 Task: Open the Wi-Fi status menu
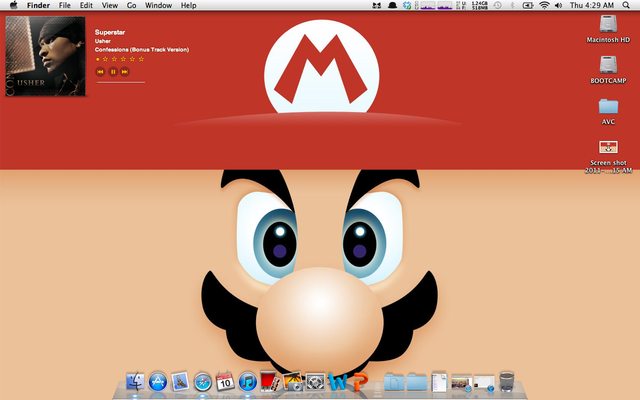click(544, 5)
